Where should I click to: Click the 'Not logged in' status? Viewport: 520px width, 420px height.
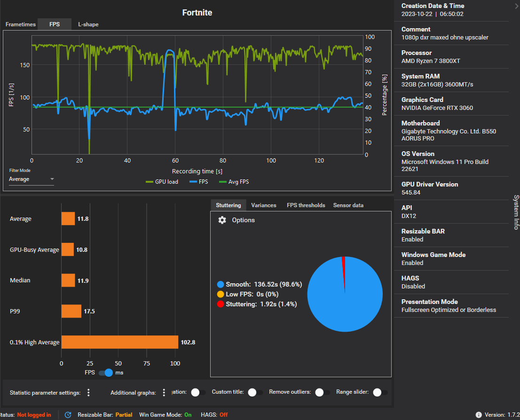tap(34, 415)
